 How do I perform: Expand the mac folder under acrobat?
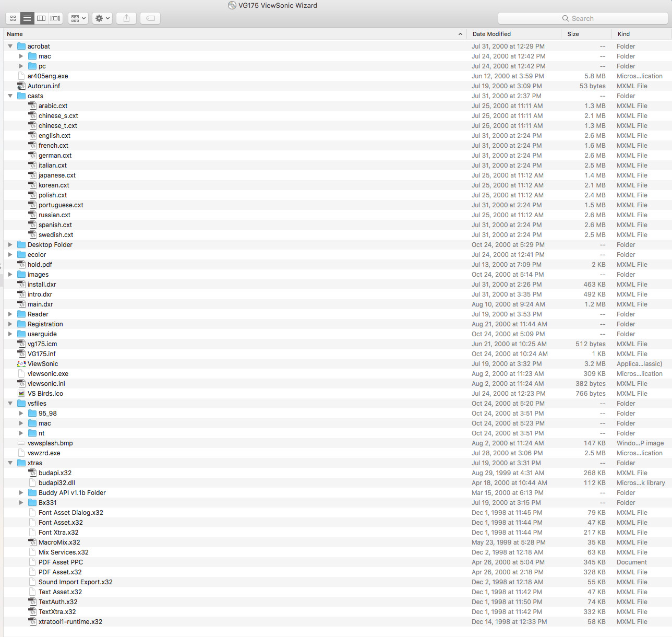(21, 56)
